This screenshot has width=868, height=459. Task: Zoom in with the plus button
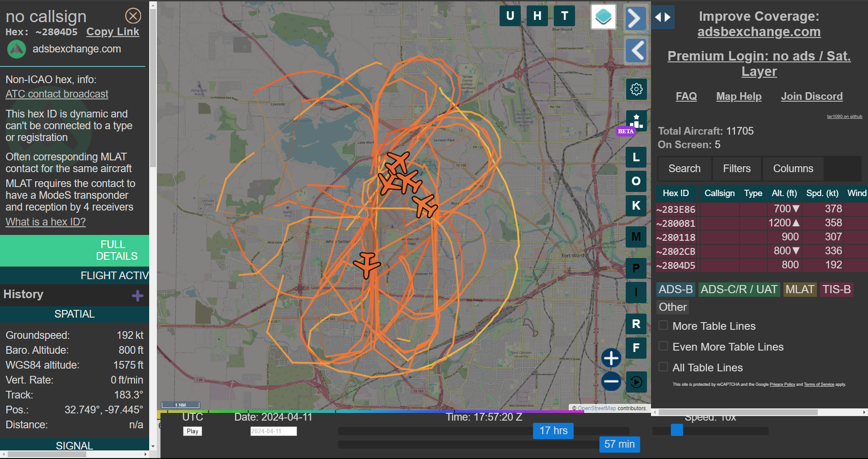pos(611,358)
